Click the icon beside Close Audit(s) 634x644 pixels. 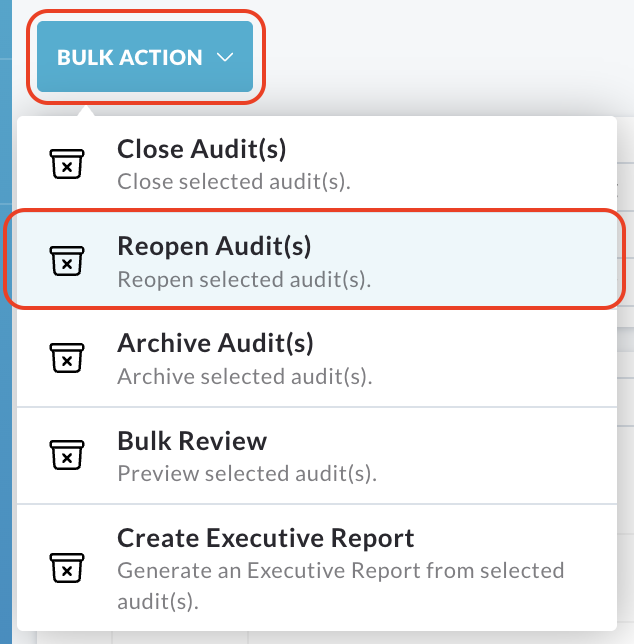[67, 164]
